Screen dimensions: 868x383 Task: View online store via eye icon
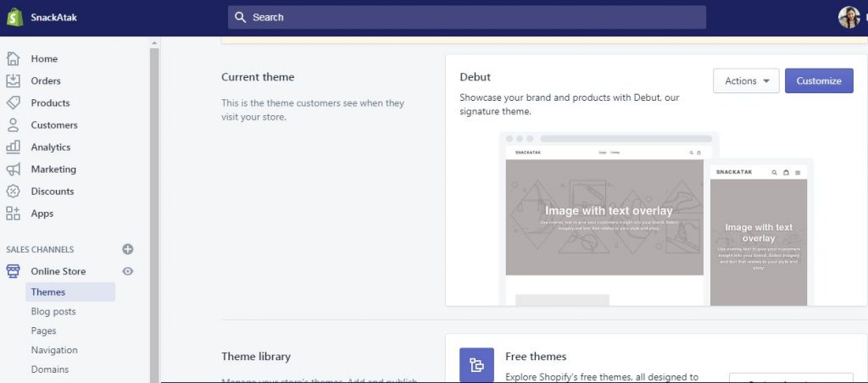pos(128,271)
